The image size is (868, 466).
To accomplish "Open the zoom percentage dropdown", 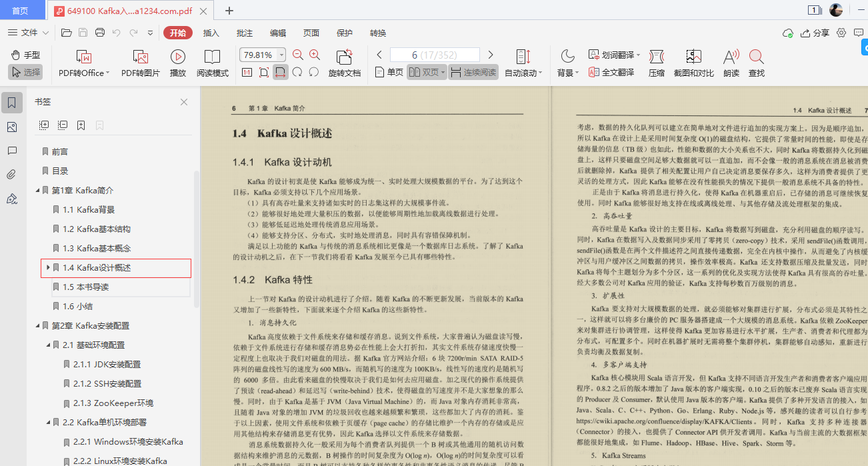I will [281, 54].
